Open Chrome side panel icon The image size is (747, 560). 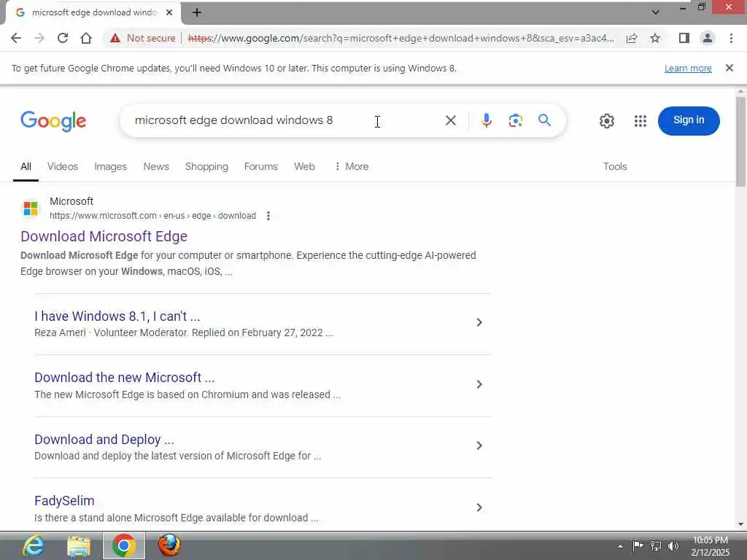coord(684,38)
